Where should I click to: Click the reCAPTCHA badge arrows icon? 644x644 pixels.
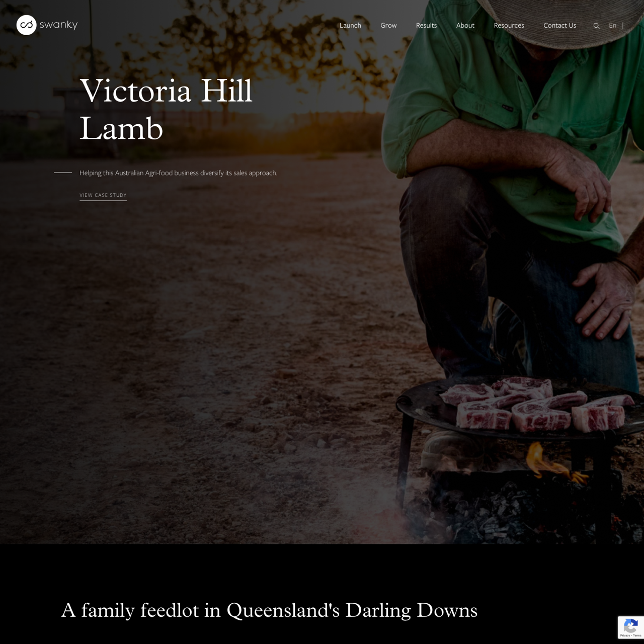tap(631, 626)
